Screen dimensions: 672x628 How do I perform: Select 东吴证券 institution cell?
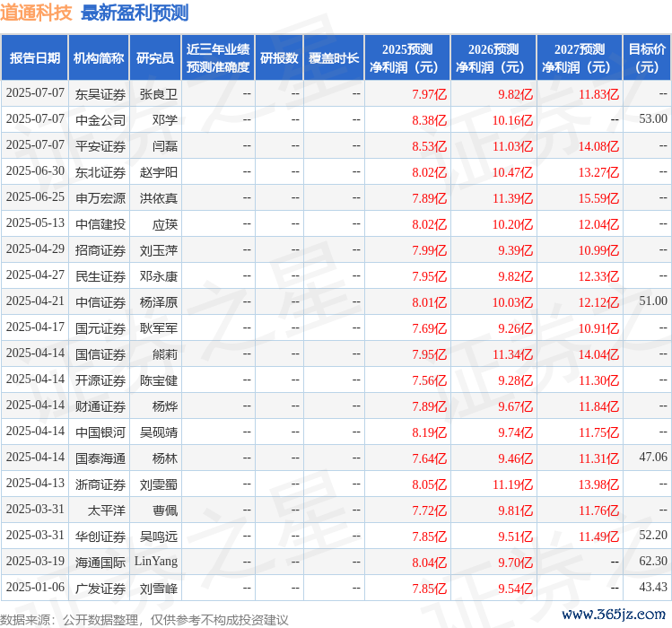[100, 94]
